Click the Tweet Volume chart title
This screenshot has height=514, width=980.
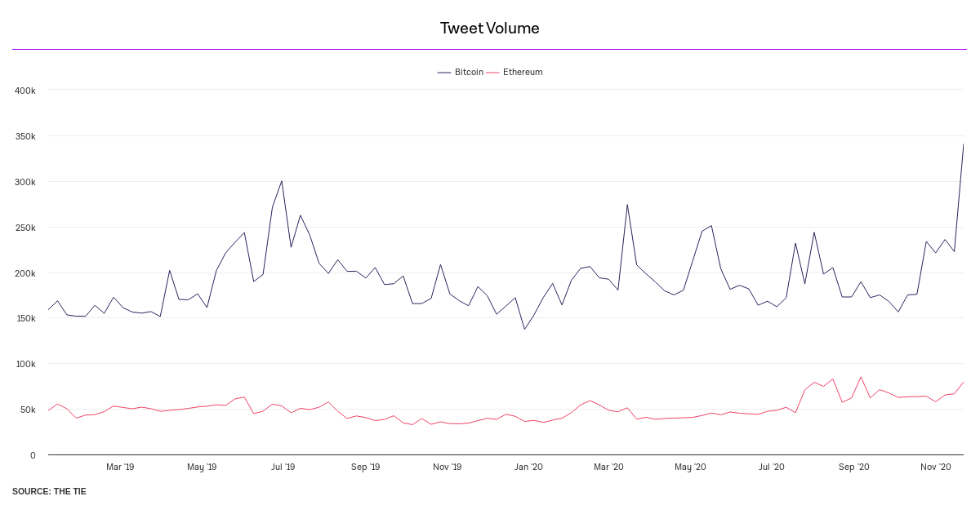tap(490, 28)
